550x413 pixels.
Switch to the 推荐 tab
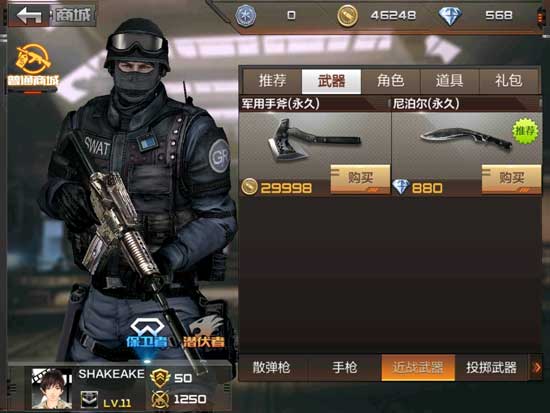pos(272,81)
